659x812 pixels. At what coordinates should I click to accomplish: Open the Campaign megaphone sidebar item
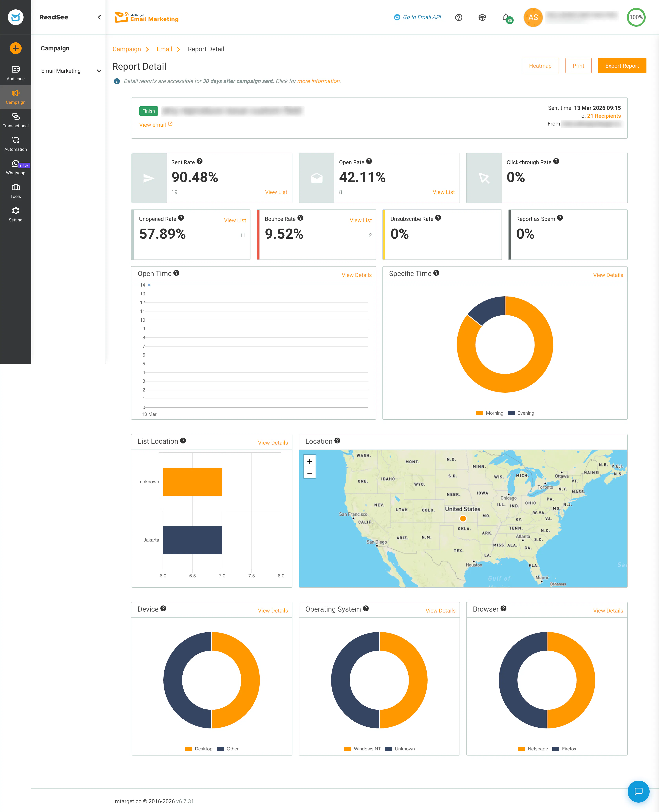(15, 97)
